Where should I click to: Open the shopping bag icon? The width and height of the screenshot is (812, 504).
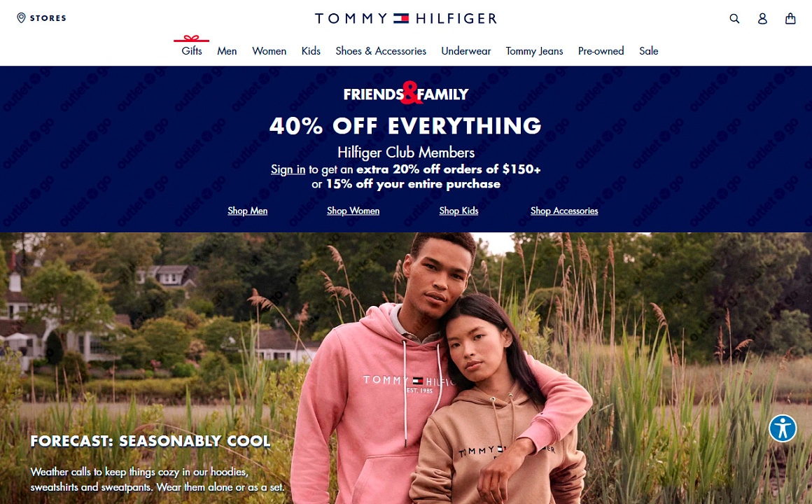tap(790, 19)
